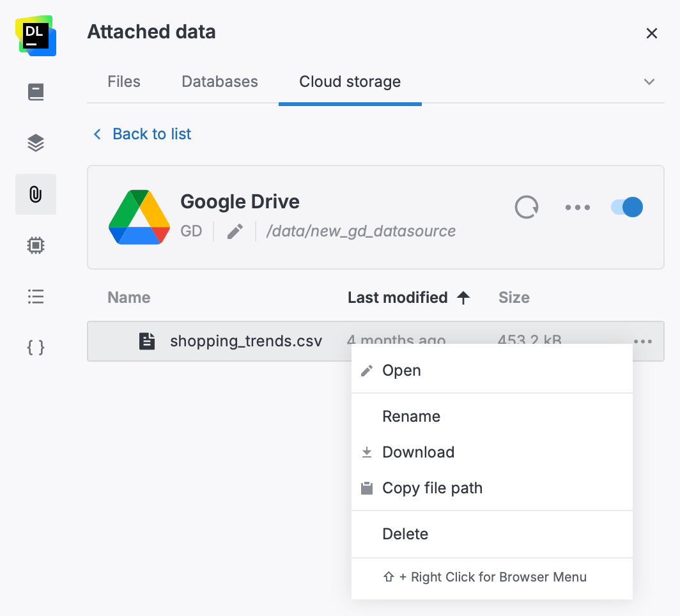Open the notebook panel in the sidebar
The width and height of the screenshot is (680, 616).
[x=35, y=91]
